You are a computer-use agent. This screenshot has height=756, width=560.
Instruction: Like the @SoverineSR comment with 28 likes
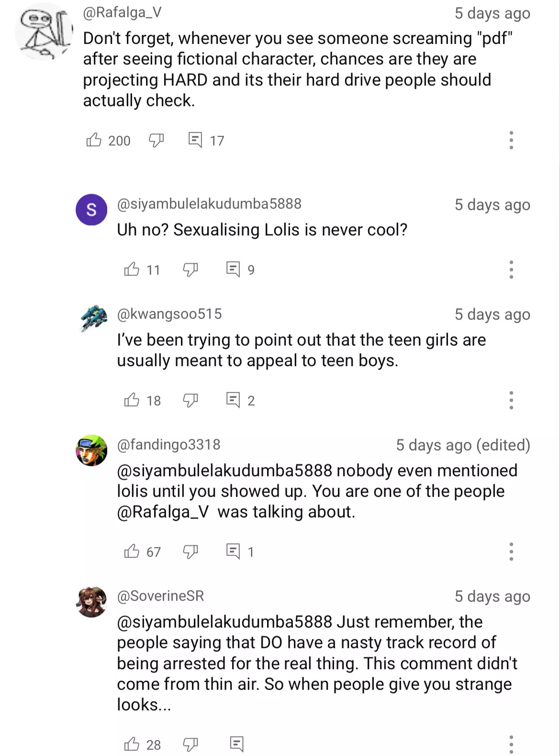[132, 744]
